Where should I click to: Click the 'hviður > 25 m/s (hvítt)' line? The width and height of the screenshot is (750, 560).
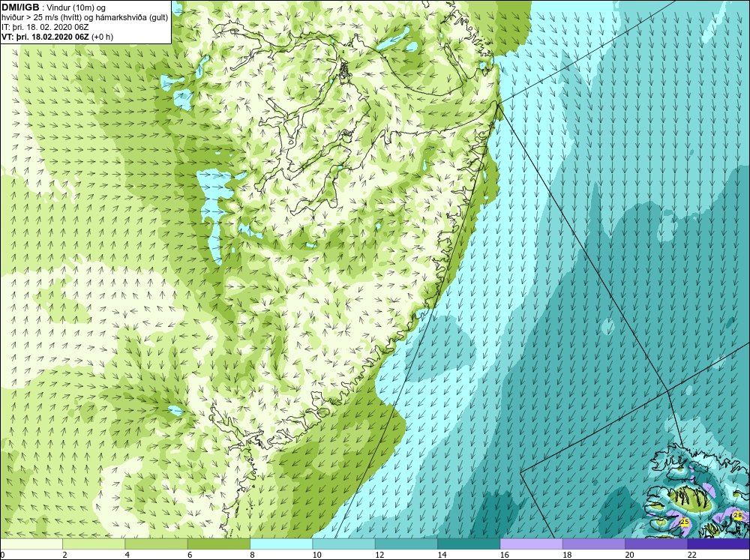click(x=85, y=18)
